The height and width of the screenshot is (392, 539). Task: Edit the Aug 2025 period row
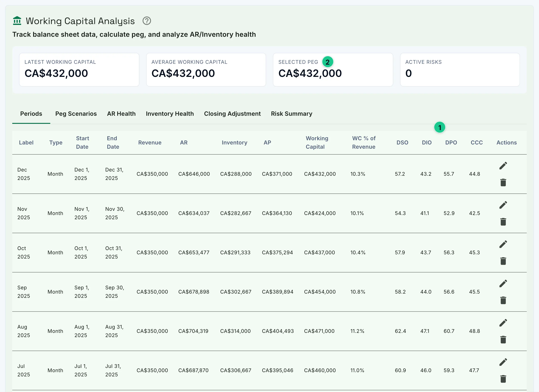click(x=503, y=323)
